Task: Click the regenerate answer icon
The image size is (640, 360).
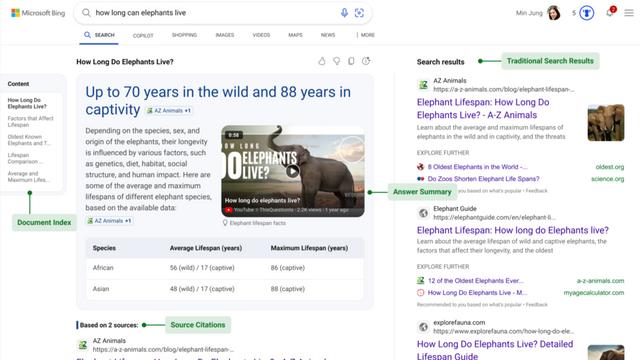Action: pyautogui.click(x=366, y=61)
